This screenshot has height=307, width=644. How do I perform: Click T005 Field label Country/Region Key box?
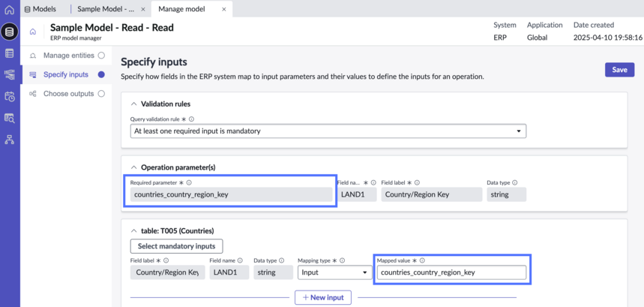point(168,272)
